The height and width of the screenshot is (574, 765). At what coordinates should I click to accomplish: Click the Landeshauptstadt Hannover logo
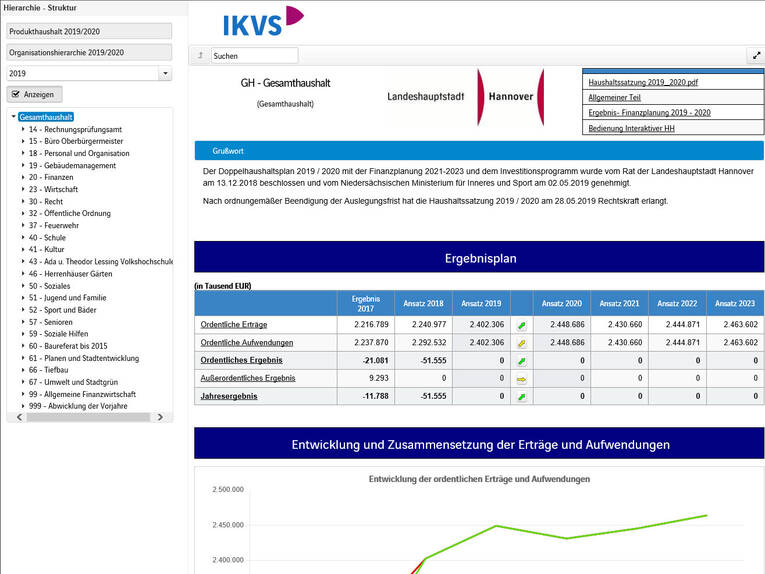point(465,97)
